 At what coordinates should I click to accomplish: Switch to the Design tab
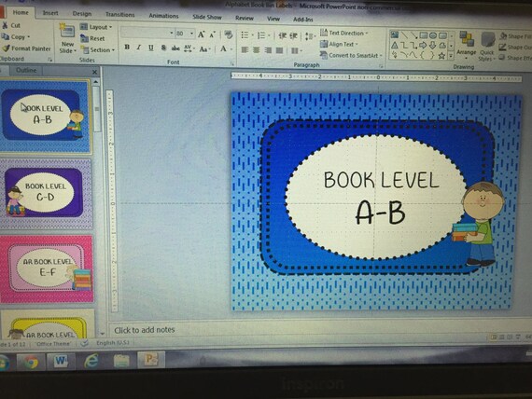[82, 14]
